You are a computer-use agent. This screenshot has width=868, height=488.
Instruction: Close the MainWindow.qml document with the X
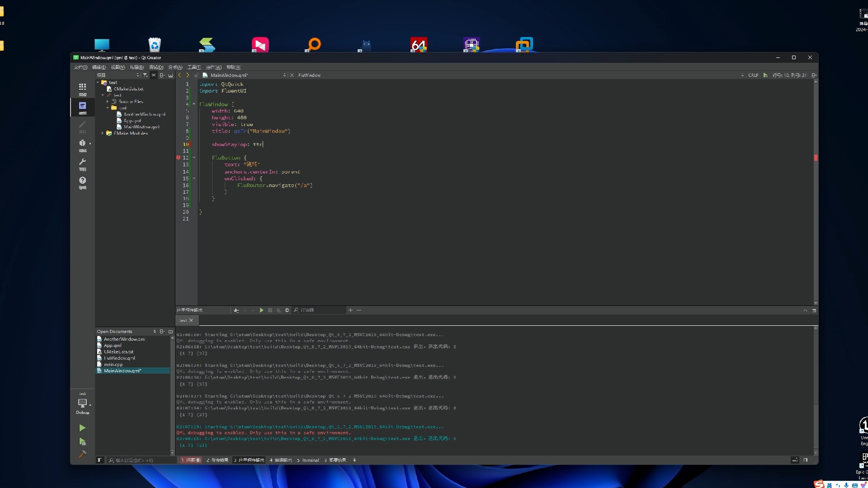pos(292,75)
